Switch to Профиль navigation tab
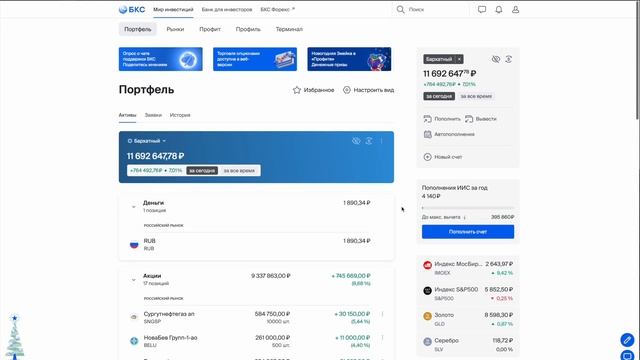This screenshot has height=360, width=640. [248, 29]
